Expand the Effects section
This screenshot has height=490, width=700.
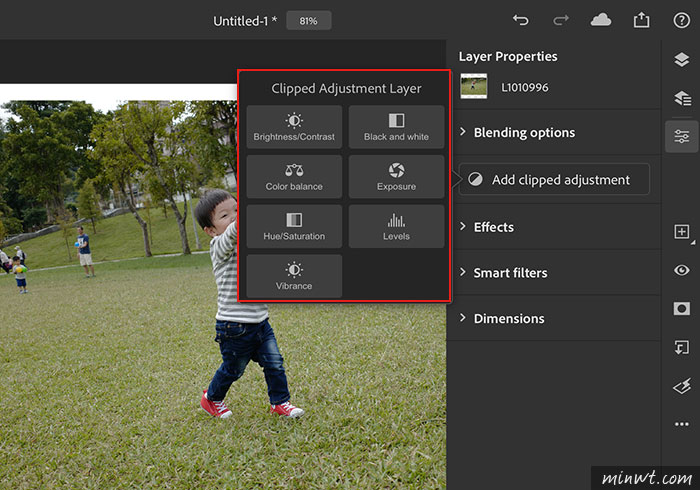pyautogui.click(x=554, y=227)
